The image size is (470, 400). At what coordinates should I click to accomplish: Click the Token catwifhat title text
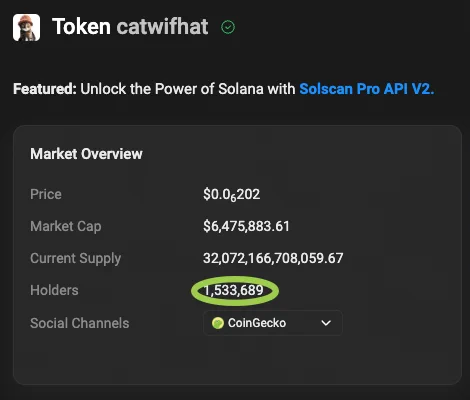click(130, 27)
